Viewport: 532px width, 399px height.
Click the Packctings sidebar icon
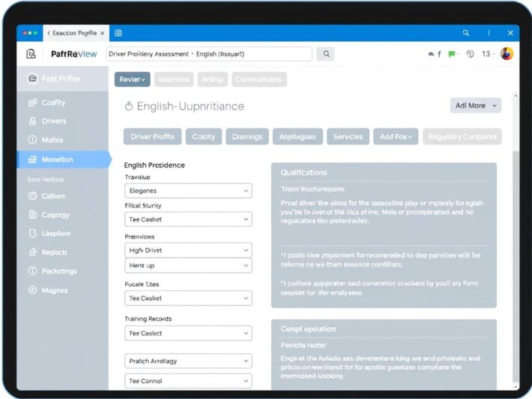coord(32,271)
